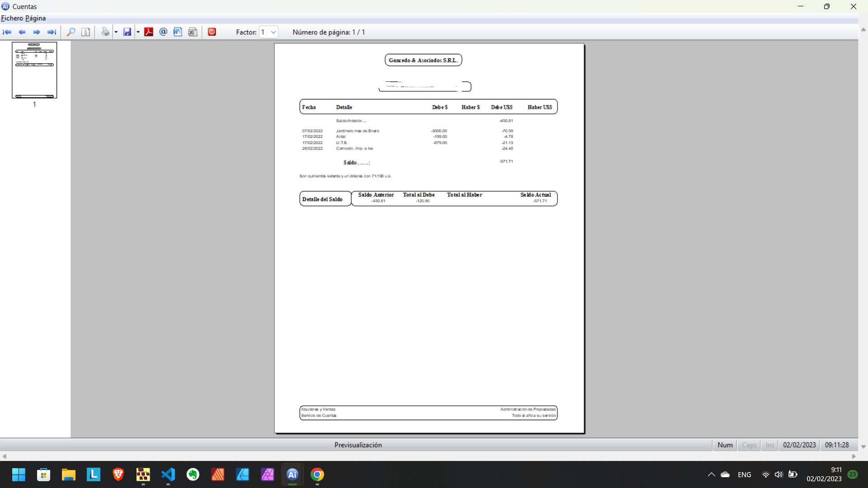Click the red close preview icon

[212, 32]
